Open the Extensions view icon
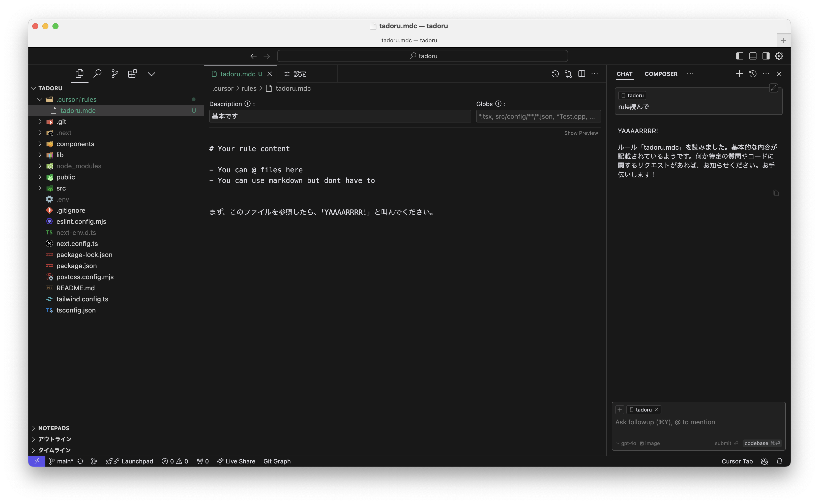 (x=132, y=74)
